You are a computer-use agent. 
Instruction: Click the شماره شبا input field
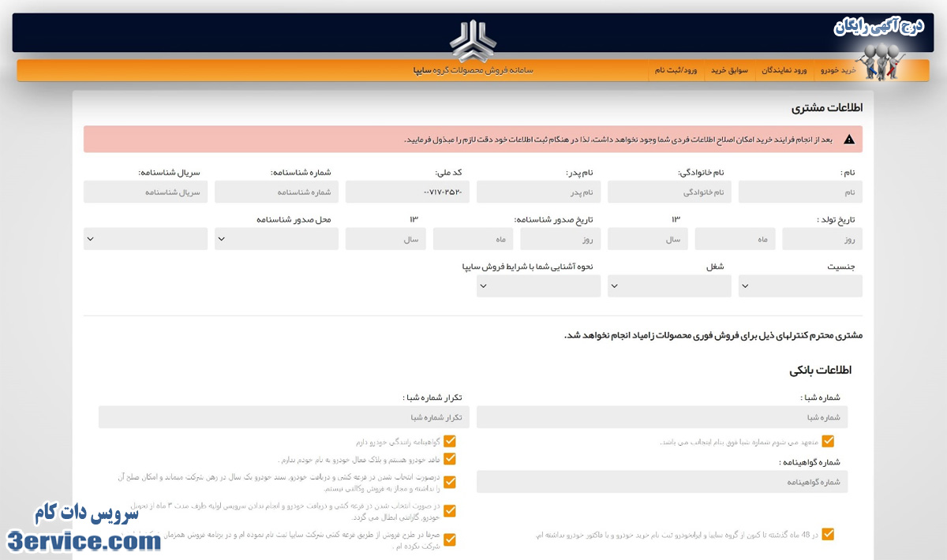coord(662,417)
